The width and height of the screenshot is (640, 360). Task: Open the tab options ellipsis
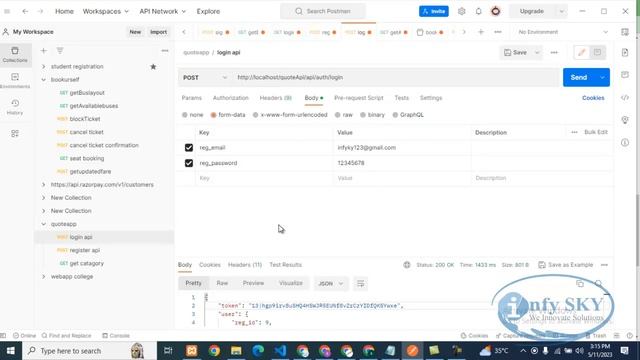point(498,32)
